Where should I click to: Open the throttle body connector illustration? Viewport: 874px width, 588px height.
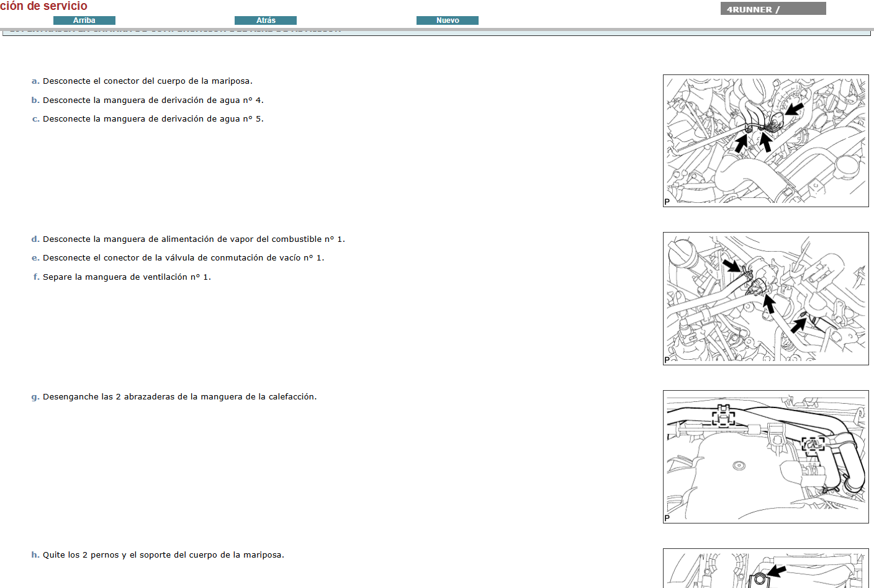coord(765,141)
